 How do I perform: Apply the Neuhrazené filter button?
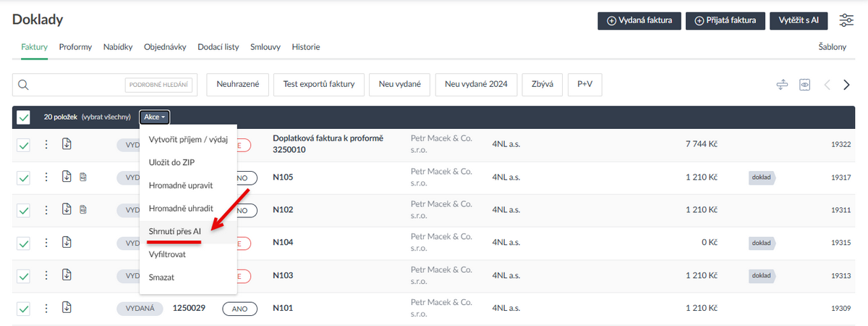[238, 85]
